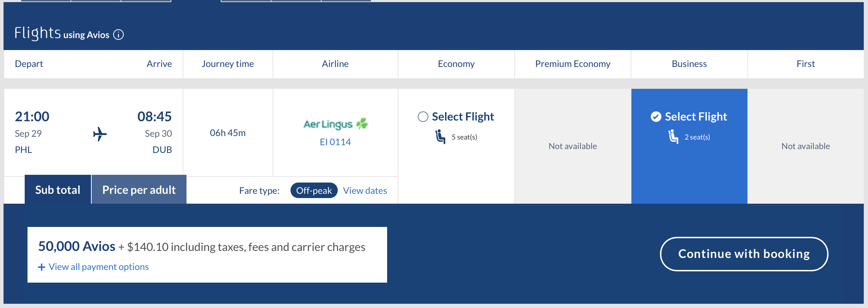Toggle the Off-peak fare type pill
Image resolution: width=868 pixels, height=308 pixels.
point(314,190)
